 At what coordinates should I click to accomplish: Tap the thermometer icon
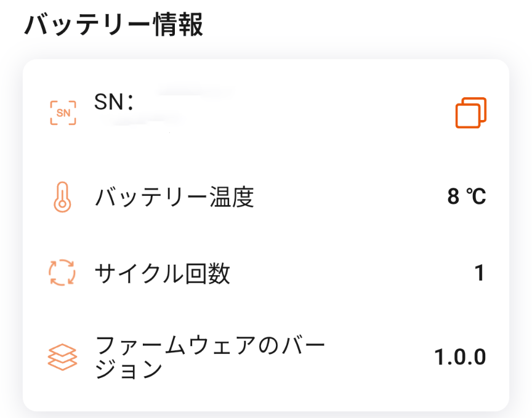tap(62, 198)
